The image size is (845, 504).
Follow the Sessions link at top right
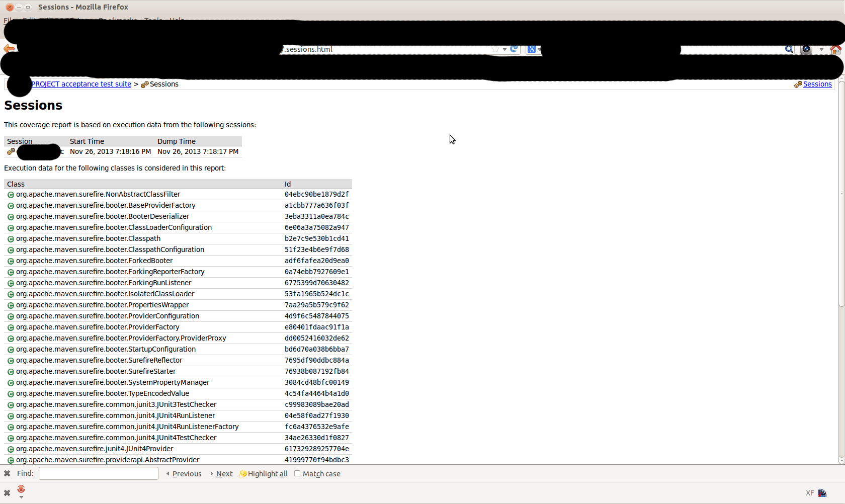point(817,84)
